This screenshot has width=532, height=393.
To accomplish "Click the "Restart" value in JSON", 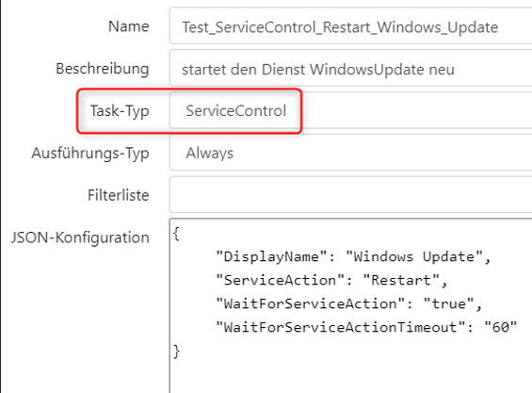I will (401, 280).
